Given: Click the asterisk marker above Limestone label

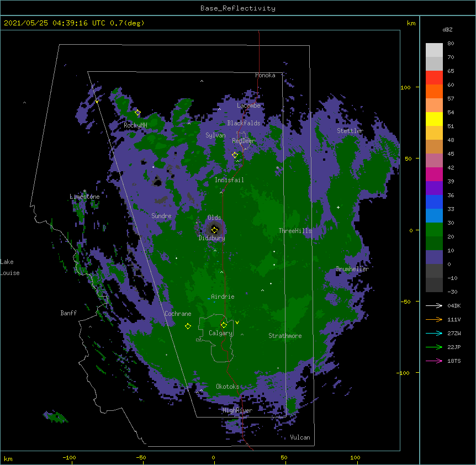Looking at the screenshot, I should coord(84,191).
